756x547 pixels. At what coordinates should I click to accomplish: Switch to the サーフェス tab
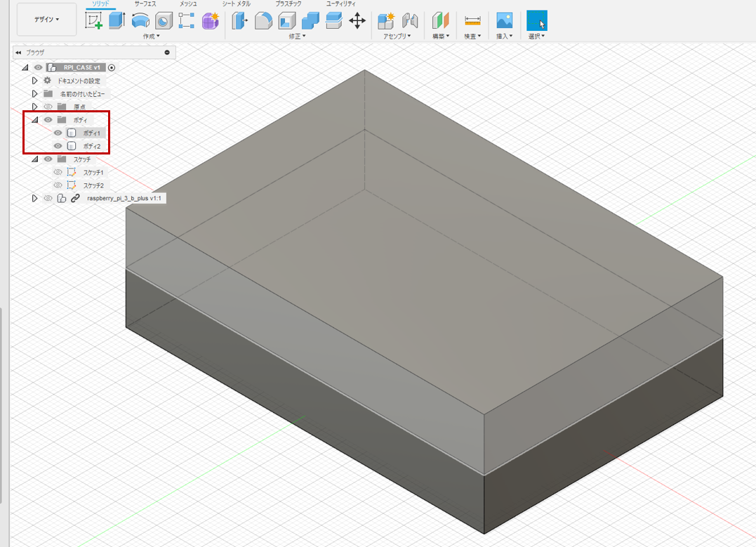pyautogui.click(x=145, y=4)
